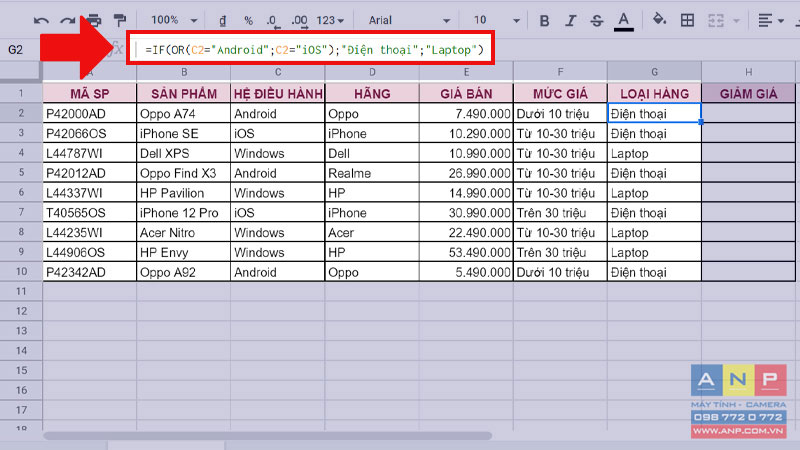Click the Redo icon
The height and width of the screenshot is (450, 800).
tap(67, 20)
